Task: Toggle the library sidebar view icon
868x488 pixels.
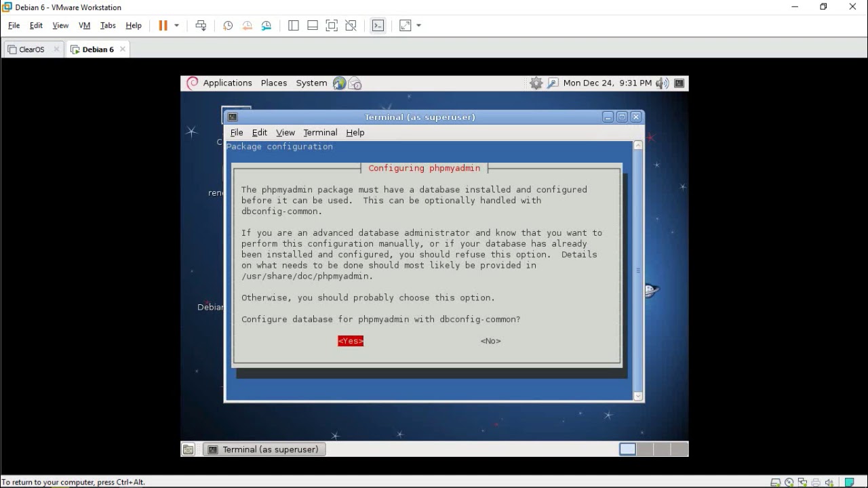Action: pos(294,26)
